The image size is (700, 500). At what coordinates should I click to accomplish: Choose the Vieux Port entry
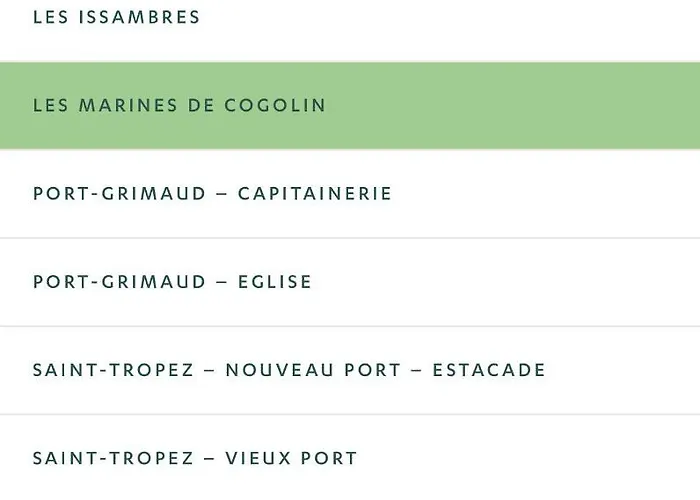(350, 458)
